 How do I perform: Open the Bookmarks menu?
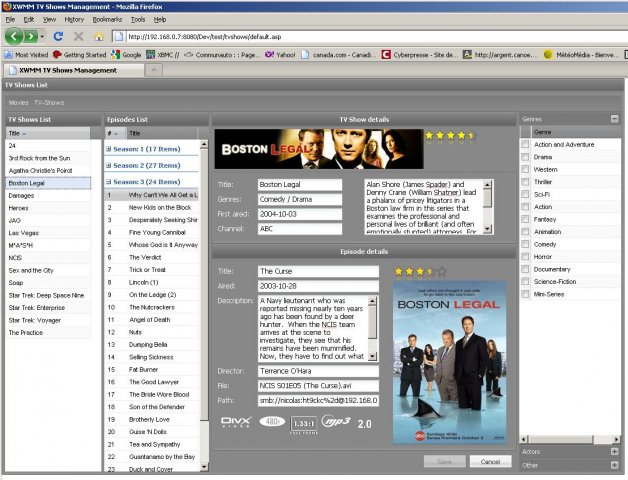[107, 19]
